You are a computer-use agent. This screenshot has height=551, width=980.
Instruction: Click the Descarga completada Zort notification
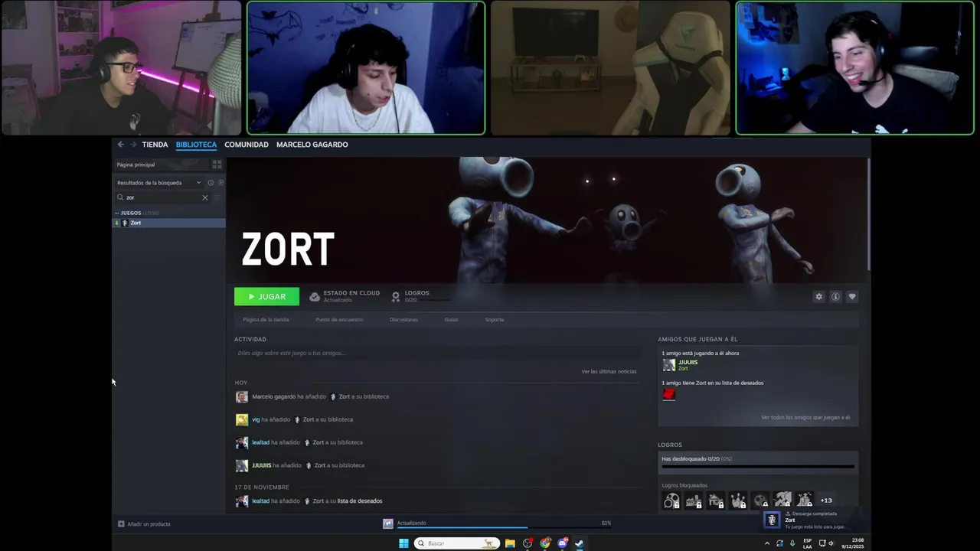815,520
